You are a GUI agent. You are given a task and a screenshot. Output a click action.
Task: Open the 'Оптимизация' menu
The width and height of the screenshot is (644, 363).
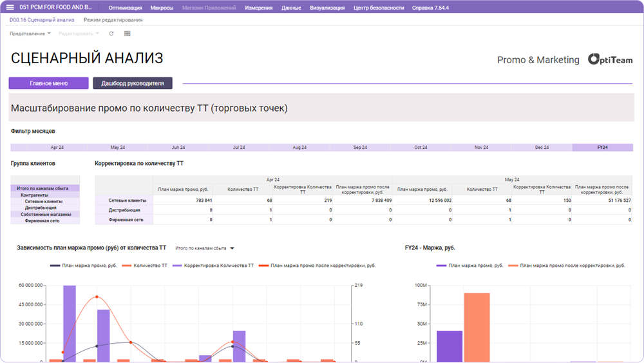click(x=126, y=8)
